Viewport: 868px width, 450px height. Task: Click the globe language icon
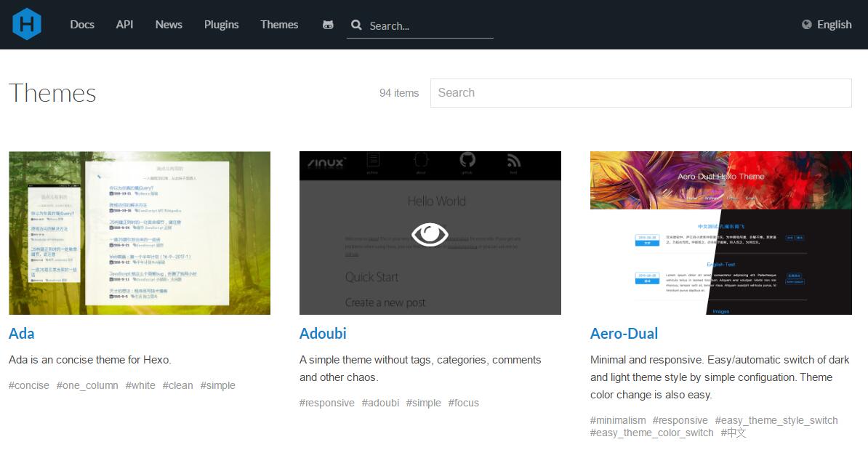pyautogui.click(x=806, y=25)
